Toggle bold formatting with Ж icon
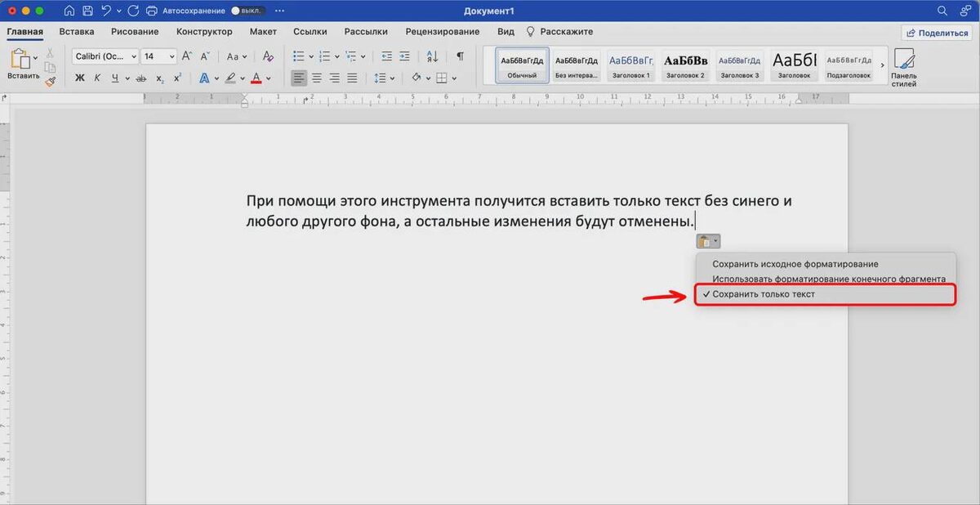Image resolution: width=980 pixels, height=505 pixels. (x=78, y=78)
